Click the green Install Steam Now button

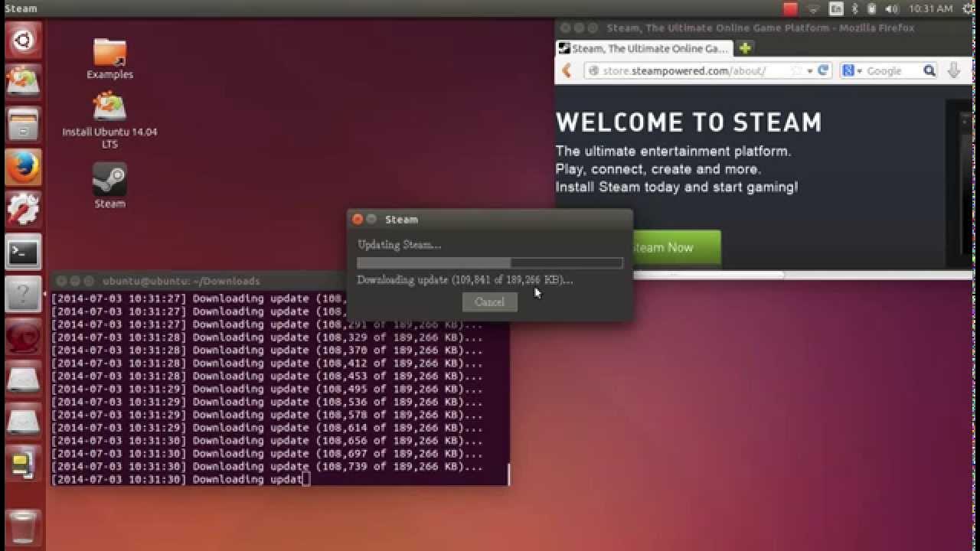676,247
